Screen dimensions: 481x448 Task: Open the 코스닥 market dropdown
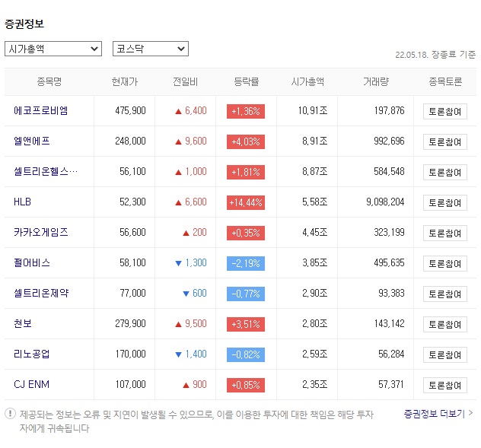151,49
